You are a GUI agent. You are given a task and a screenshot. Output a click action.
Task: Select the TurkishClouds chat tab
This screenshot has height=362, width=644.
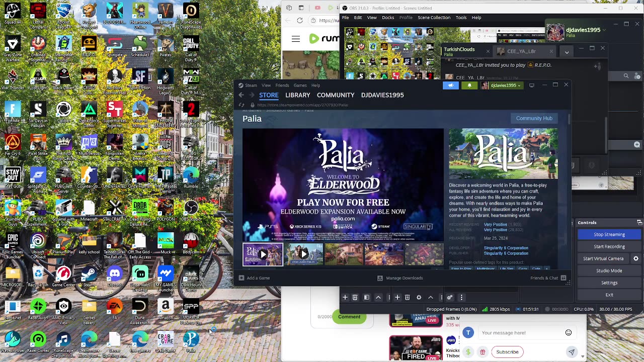tap(466, 51)
